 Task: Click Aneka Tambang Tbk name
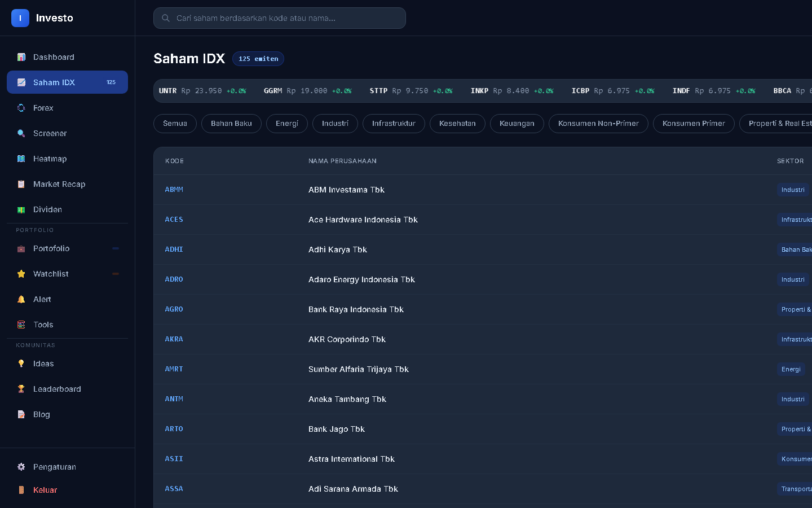tap(347, 399)
